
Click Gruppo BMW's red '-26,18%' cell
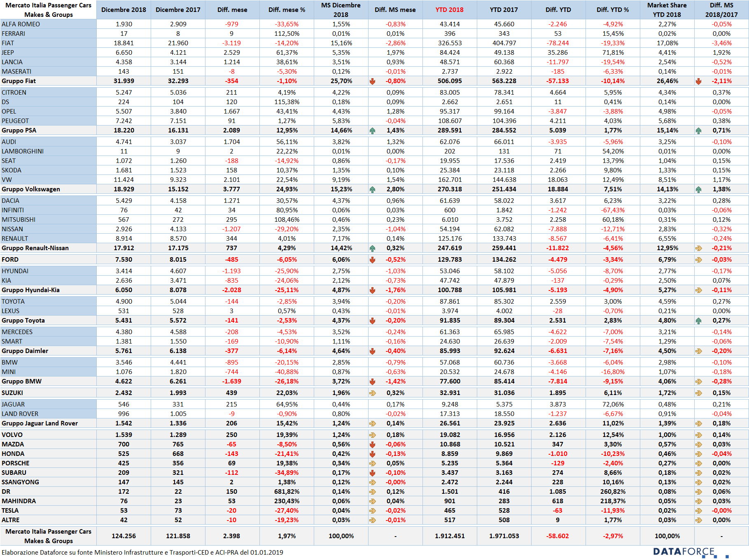(x=287, y=381)
